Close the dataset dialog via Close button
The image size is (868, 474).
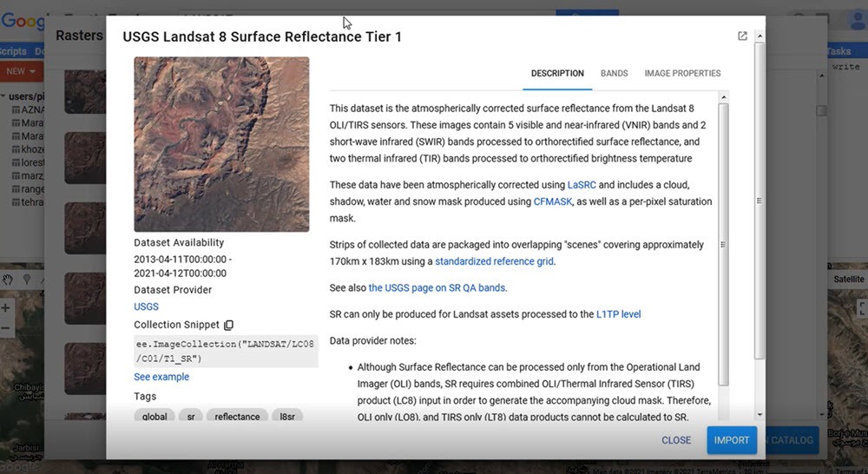tap(676, 440)
